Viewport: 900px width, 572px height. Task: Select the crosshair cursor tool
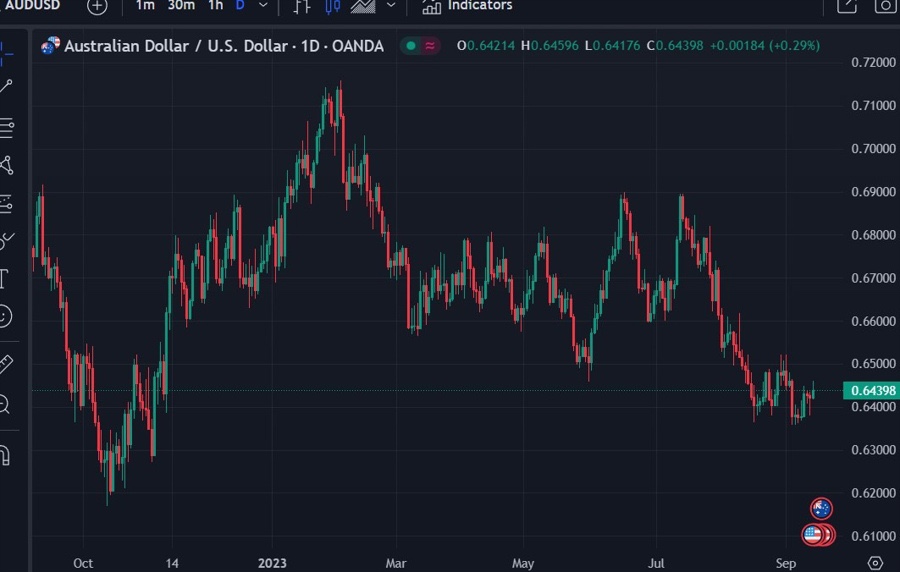(5, 50)
